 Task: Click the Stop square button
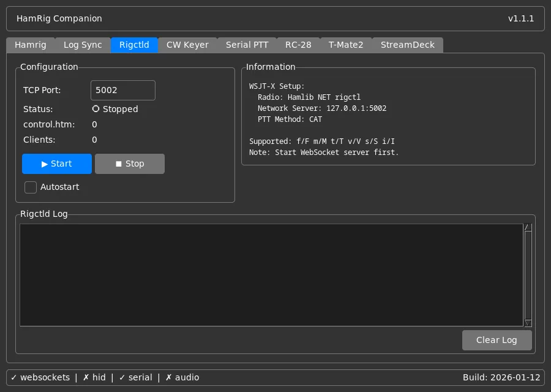pos(130,164)
